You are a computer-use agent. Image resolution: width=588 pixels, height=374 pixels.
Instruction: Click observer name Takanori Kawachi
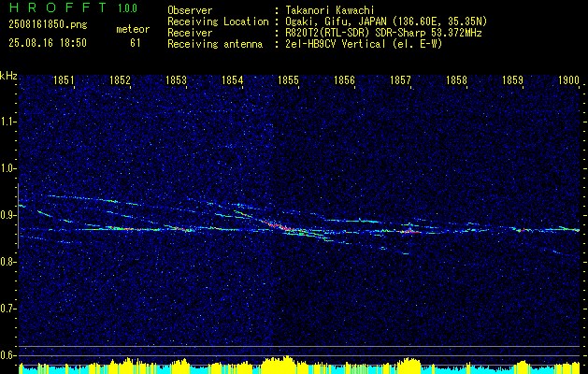[330, 10]
